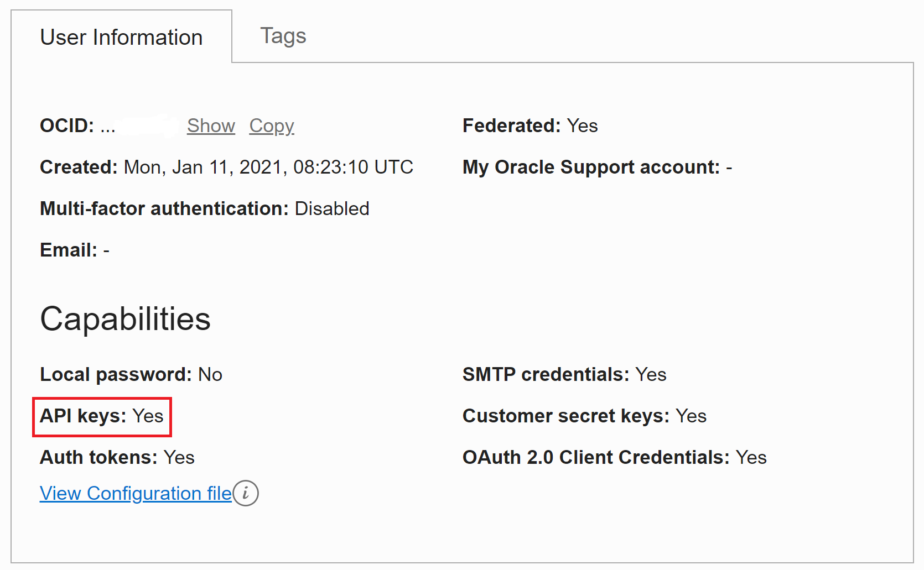Select the My Oracle Support account entry

click(x=596, y=167)
